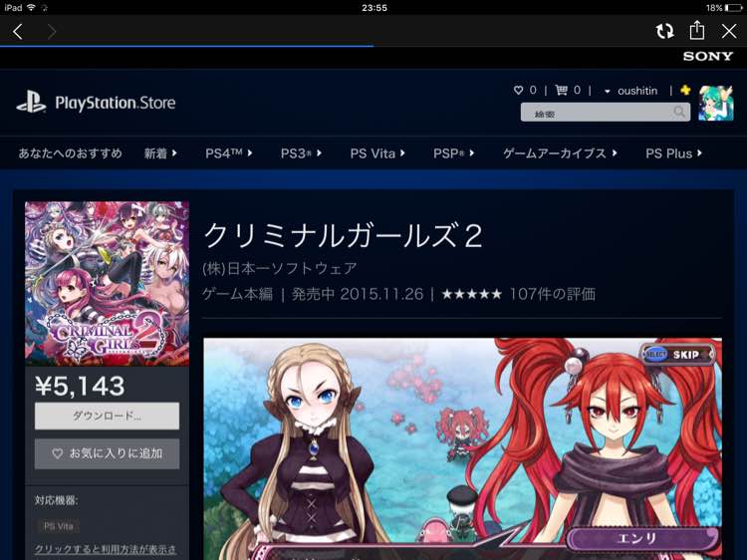Expand the PS3 menu
The image size is (747, 560).
coord(301,153)
